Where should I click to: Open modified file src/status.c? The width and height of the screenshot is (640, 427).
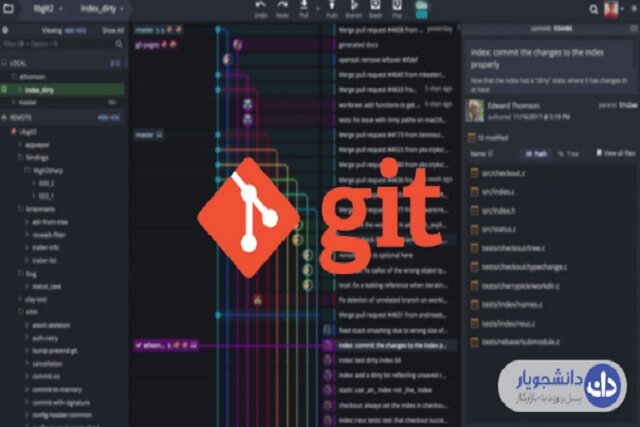[499, 229]
